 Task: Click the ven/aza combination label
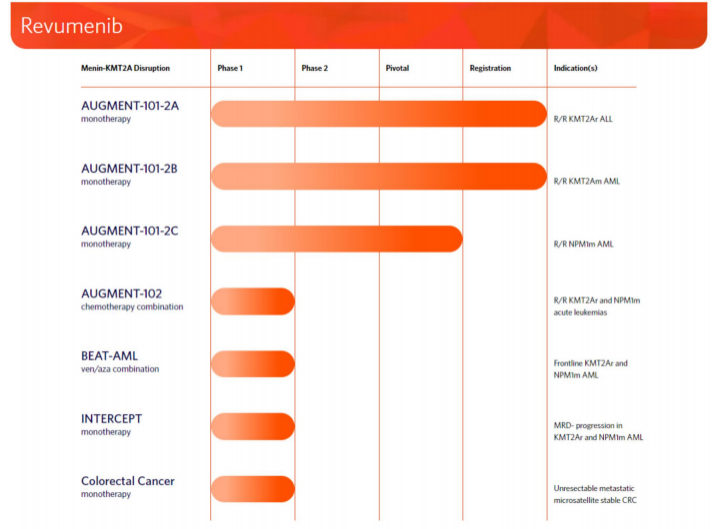click(x=120, y=369)
